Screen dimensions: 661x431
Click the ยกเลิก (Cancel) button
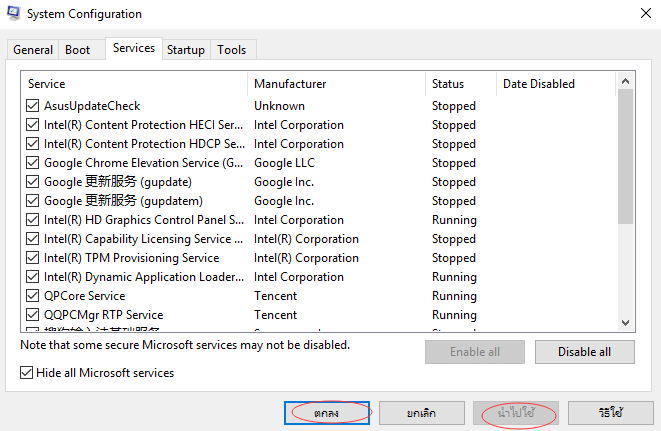(x=421, y=413)
